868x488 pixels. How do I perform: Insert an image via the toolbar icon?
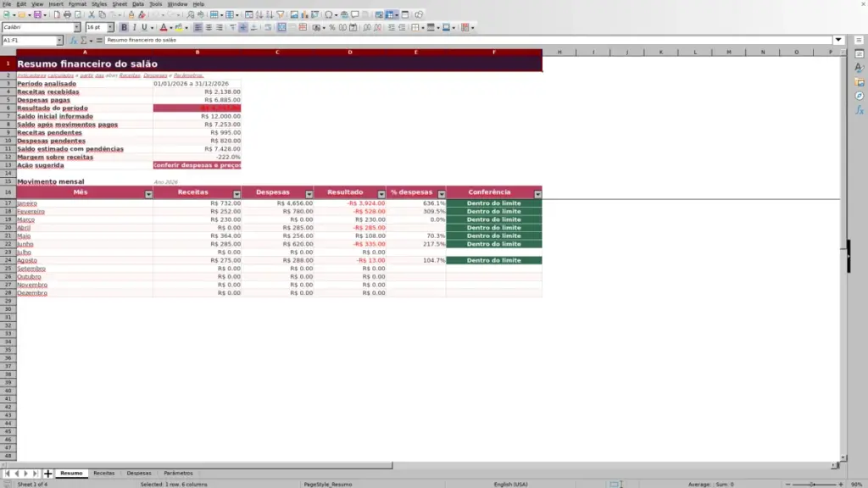(x=294, y=15)
